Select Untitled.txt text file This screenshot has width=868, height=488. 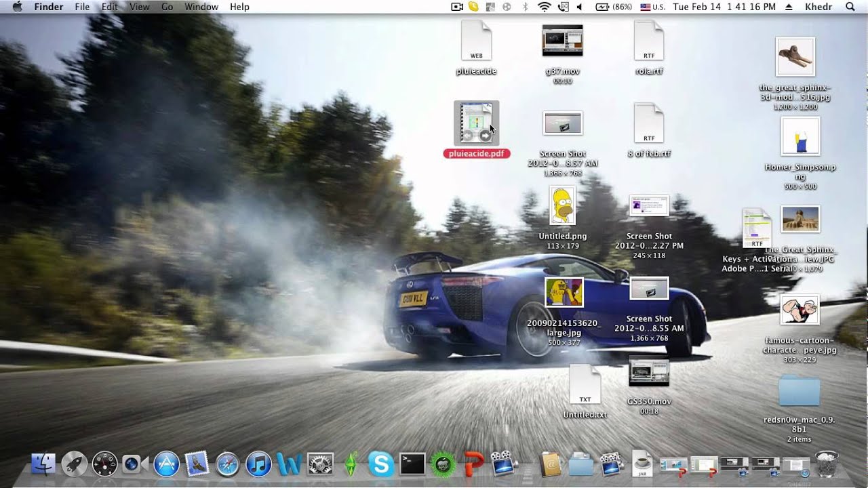585,385
